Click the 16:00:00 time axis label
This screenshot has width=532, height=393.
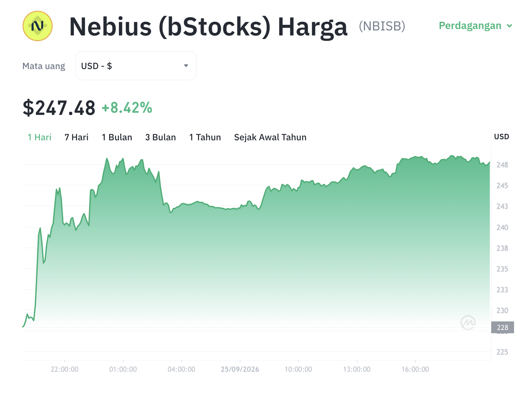click(415, 369)
